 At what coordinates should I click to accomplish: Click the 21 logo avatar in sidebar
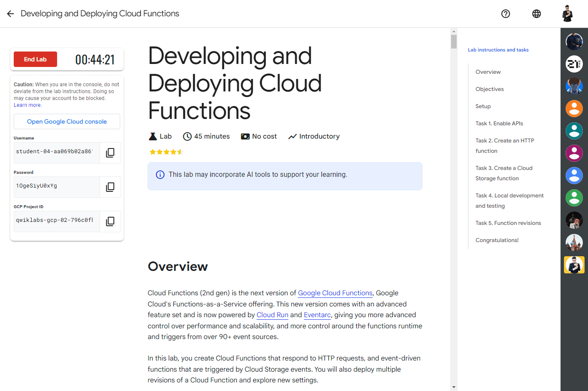click(x=574, y=64)
